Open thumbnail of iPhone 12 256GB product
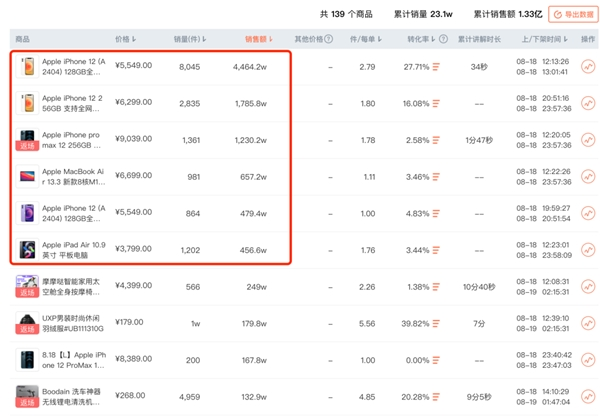 27,103
